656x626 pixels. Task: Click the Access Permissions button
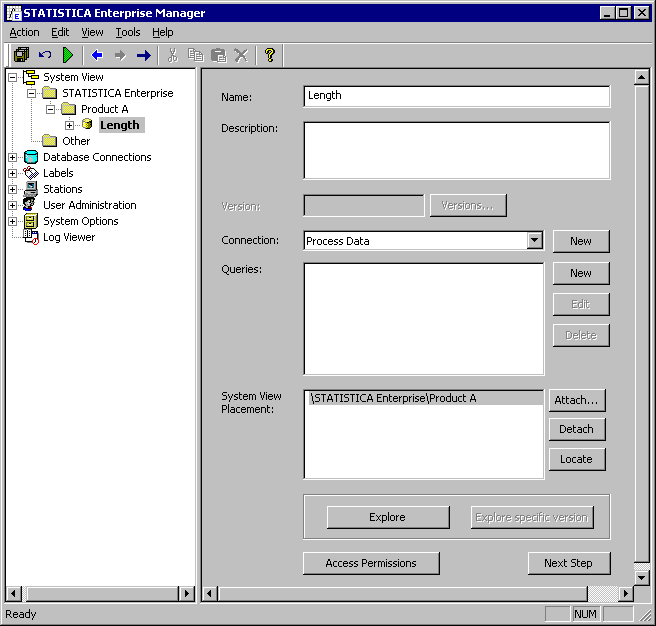coord(371,563)
